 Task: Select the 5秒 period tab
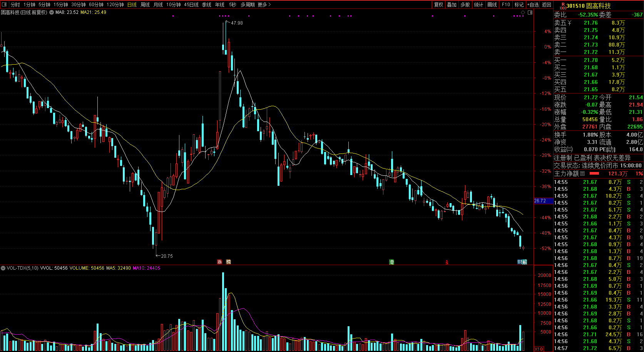click(233, 5)
